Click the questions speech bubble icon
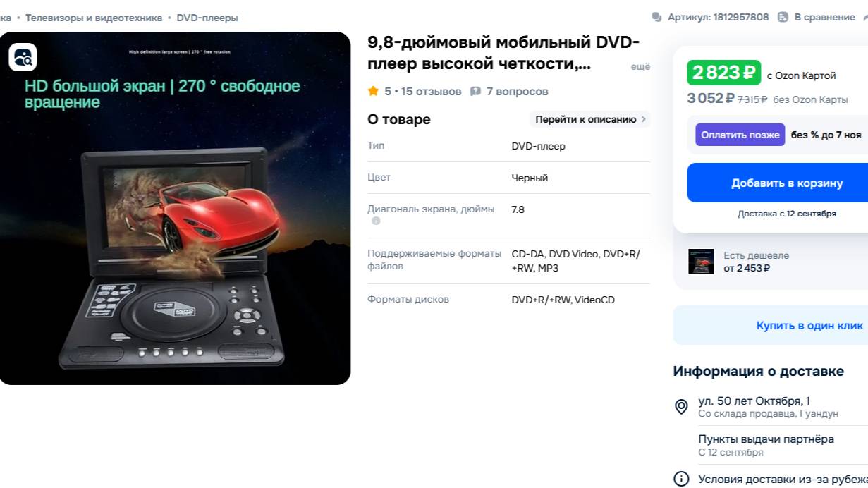 (475, 91)
